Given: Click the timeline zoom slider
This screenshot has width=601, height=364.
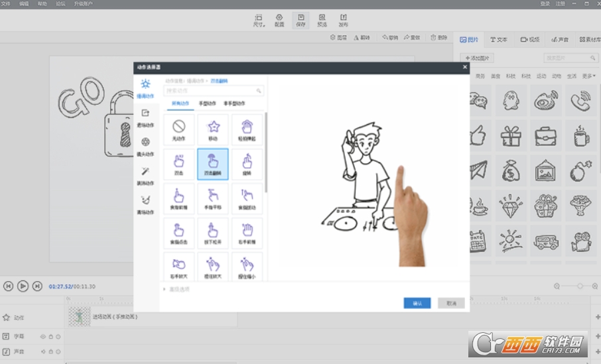Looking at the screenshot, I should click(x=580, y=286).
